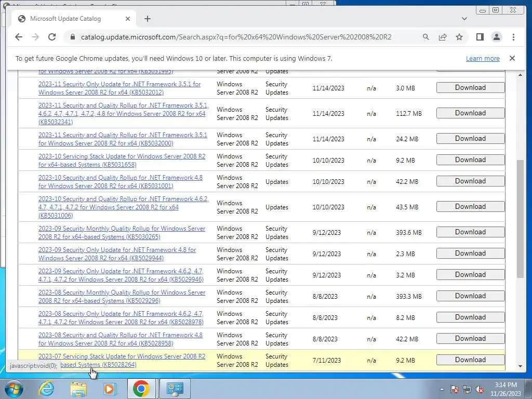Click the page scroll up arrow

click(x=521, y=75)
